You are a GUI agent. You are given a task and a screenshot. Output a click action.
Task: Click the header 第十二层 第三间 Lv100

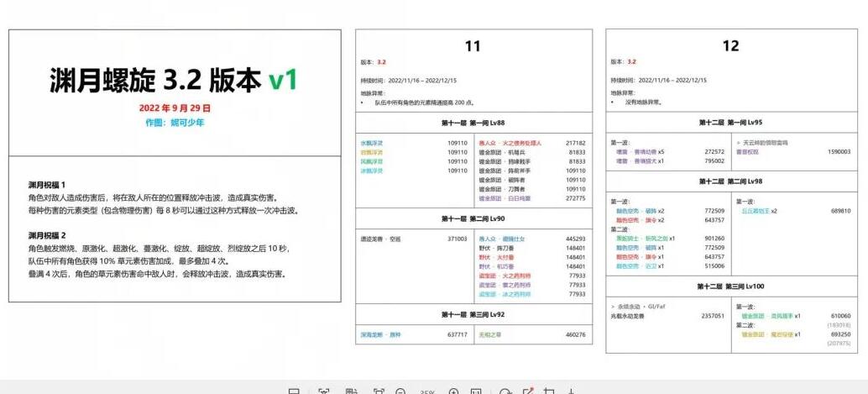[x=730, y=286]
